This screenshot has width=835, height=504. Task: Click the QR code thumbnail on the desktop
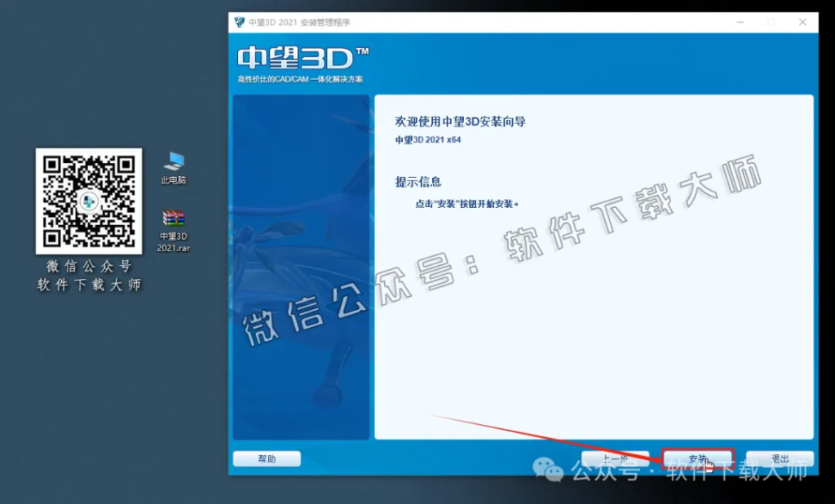point(89,202)
